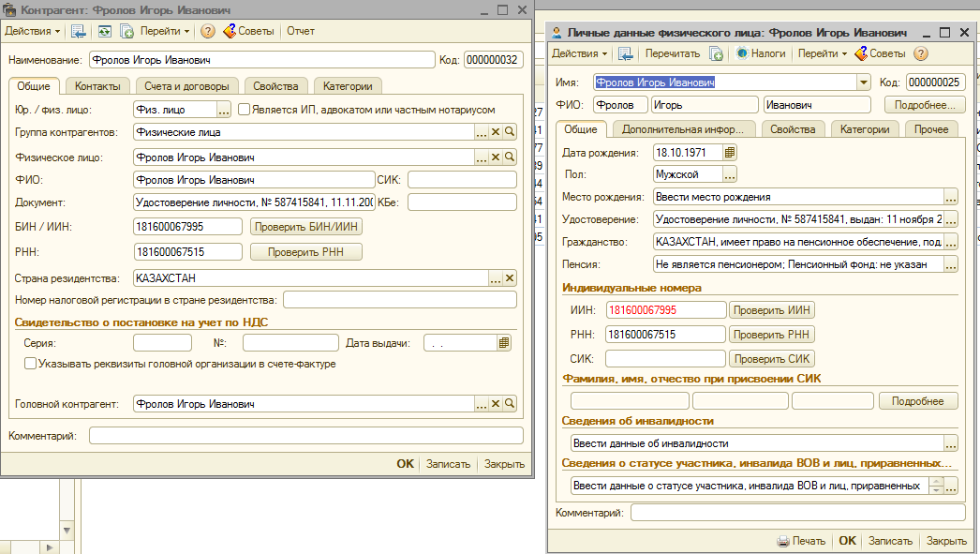This screenshot has width=980, height=554.
Task: Click Закрыть in Контрагент window
Action: click(x=504, y=464)
